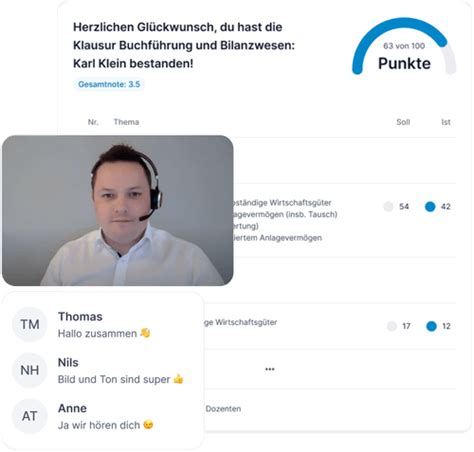474x452 pixels.
Task: Expand more rows via the three dots
Action: (270, 369)
